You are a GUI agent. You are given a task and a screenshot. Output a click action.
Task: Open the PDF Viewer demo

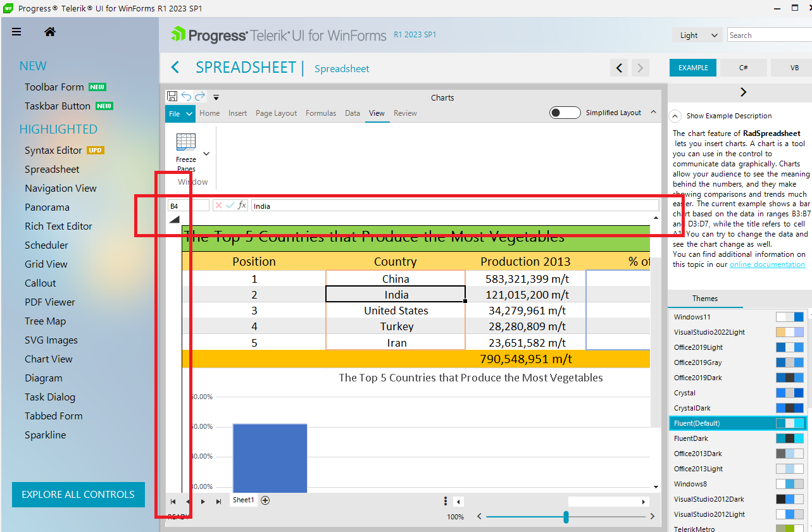(x=50, y=302)
